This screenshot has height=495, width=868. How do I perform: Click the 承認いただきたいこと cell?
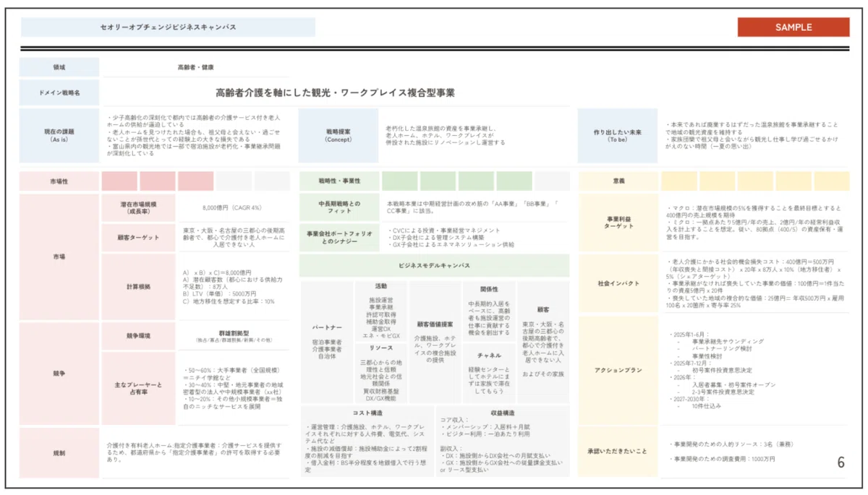click(618, 452)
